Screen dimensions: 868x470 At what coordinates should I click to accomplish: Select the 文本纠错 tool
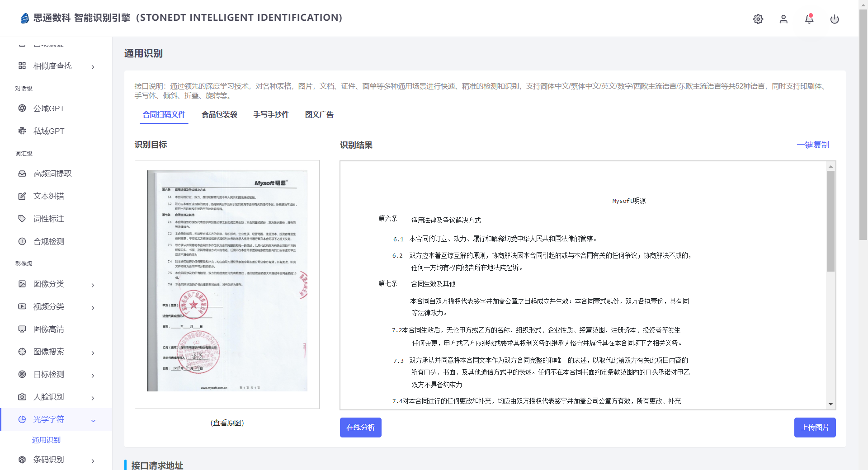tap(48, 196)
